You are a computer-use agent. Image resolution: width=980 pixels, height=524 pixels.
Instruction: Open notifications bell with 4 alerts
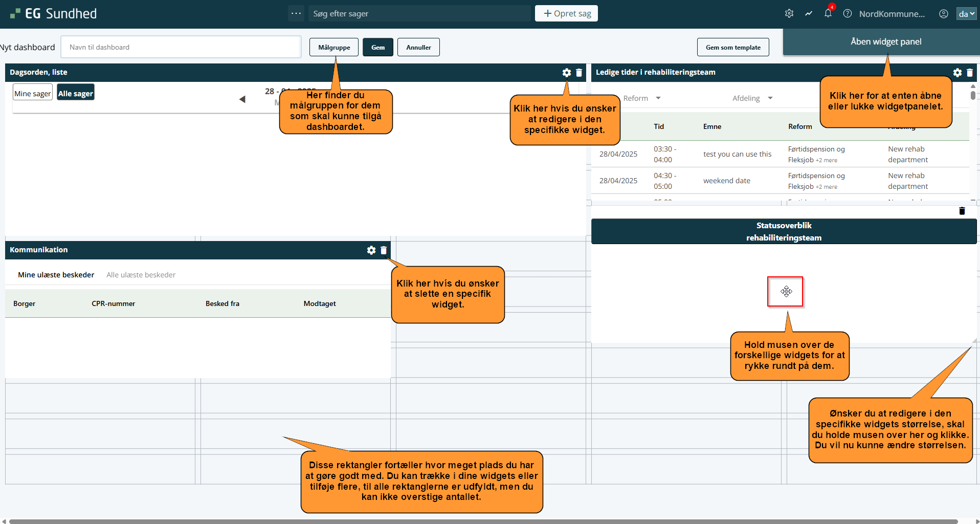(x=828, y=14)
